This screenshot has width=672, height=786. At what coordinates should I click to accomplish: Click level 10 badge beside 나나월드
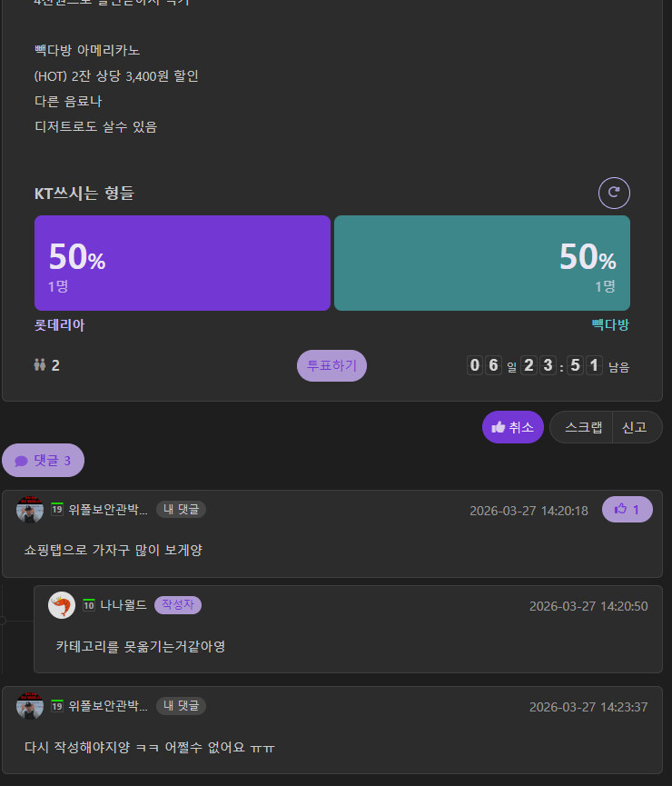coord(89,605)
